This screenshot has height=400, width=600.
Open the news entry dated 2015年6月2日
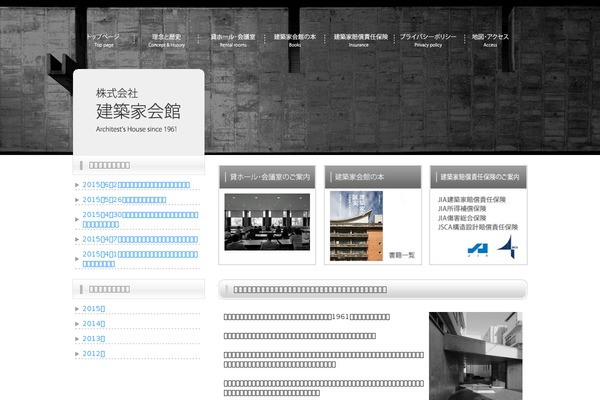[136, 185]
